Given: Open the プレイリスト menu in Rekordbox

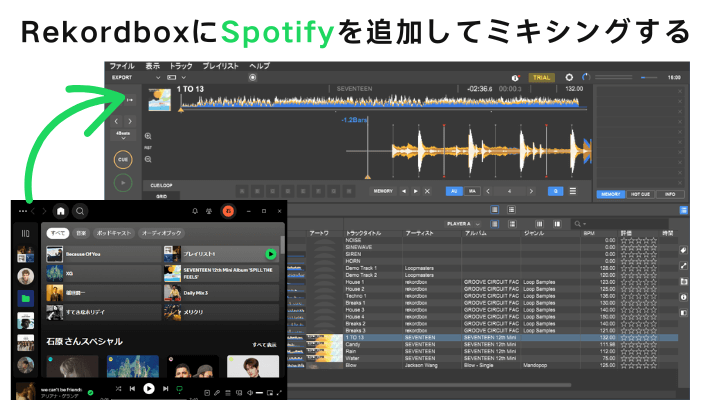Looking at the screenshot, I should point(220,66).
